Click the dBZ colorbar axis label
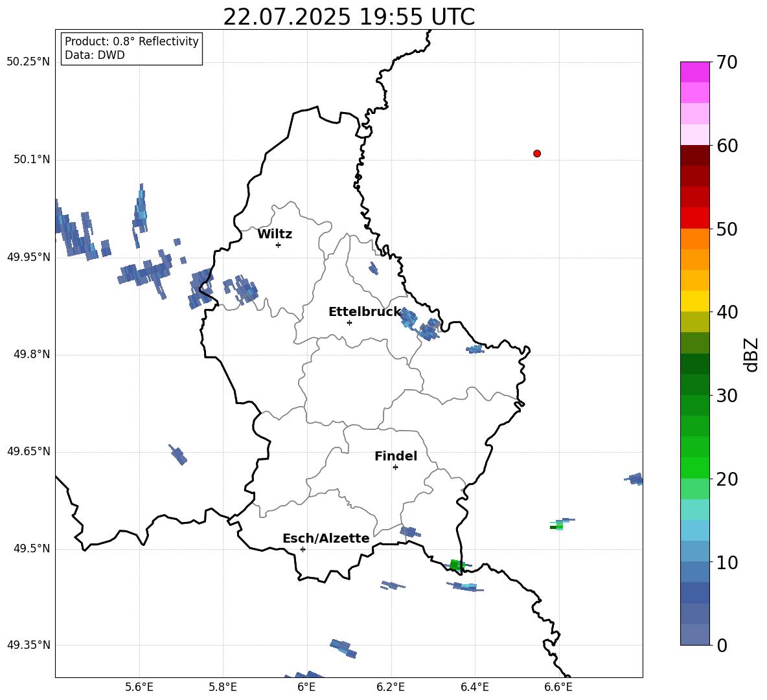Image resolution: width=767 pixels, height=700 pixels. tap(752, 354)
